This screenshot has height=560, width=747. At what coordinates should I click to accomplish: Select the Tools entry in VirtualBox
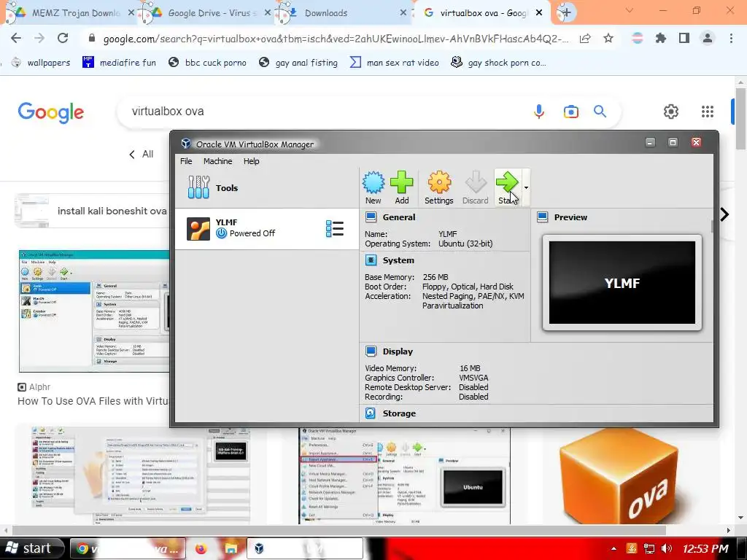[267, 187]
